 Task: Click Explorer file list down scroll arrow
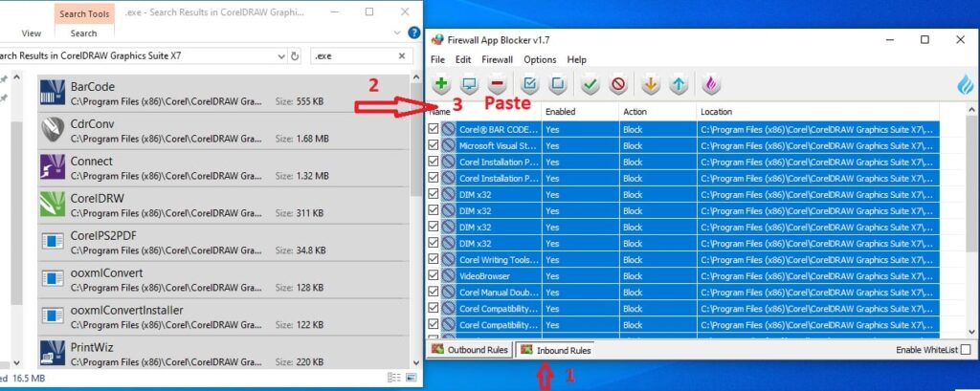point(416,362)
